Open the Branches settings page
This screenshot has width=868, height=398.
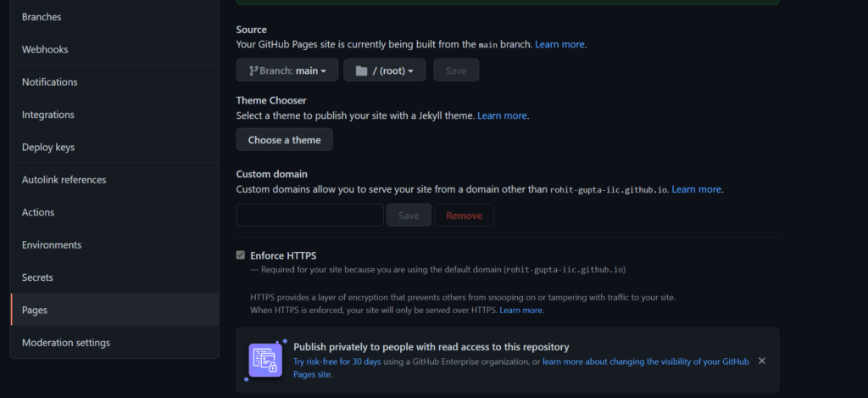(114, 17)
